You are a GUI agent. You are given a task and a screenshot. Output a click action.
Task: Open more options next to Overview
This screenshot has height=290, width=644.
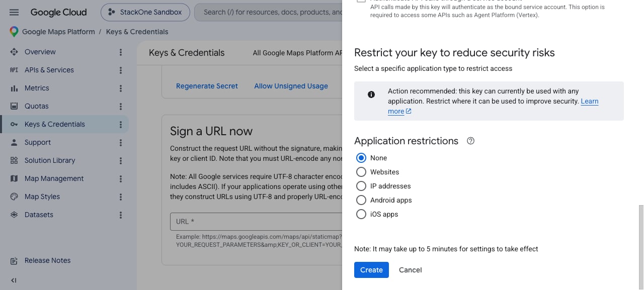coord(121,52)
